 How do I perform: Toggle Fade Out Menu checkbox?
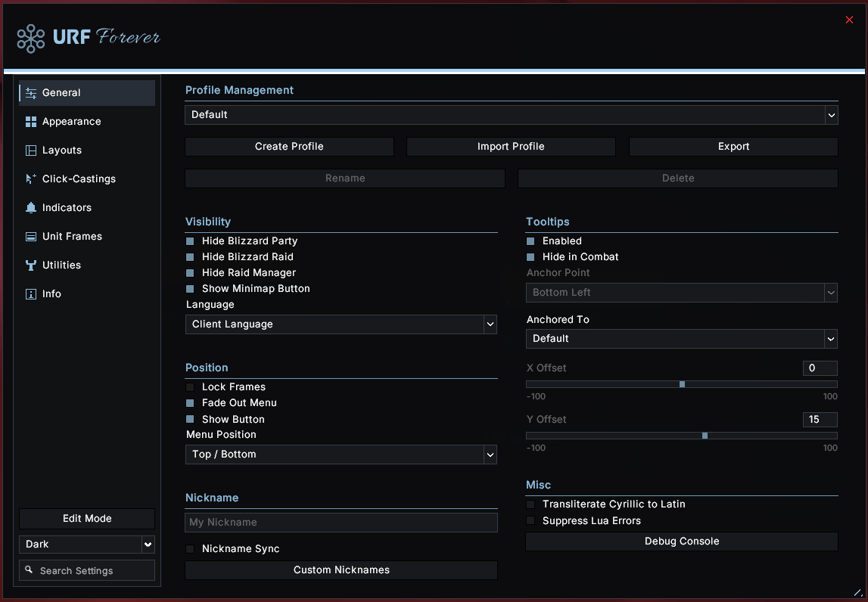[x=190, y=403]
